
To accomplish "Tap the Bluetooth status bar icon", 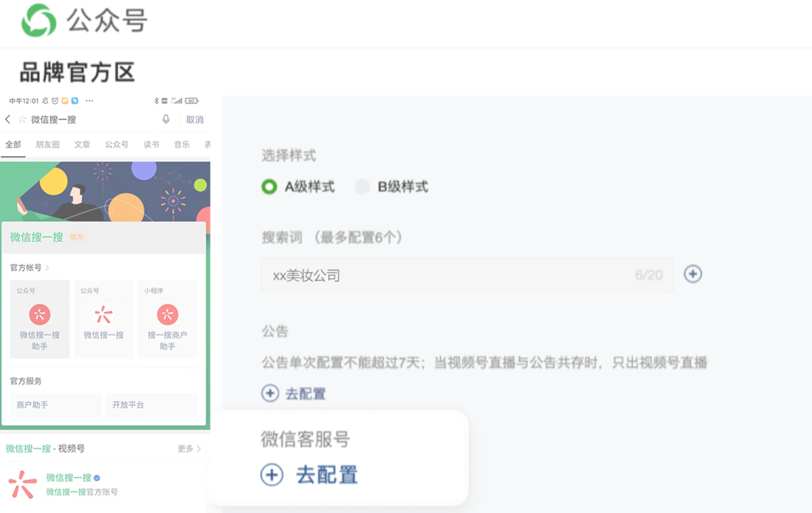I will click(156, 101).
